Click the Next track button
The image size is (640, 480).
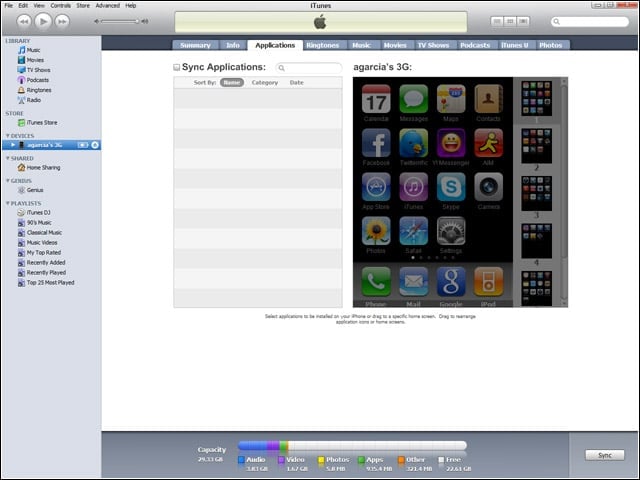[x=62, y=21]
